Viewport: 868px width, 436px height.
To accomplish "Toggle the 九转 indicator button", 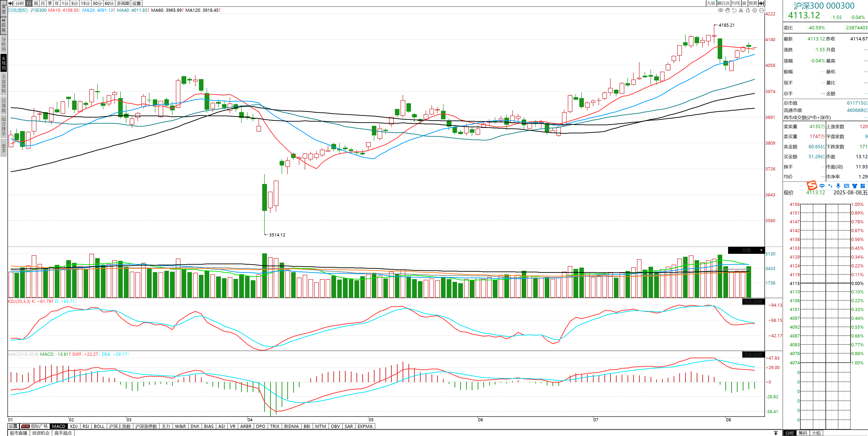I will click(711, 3).
